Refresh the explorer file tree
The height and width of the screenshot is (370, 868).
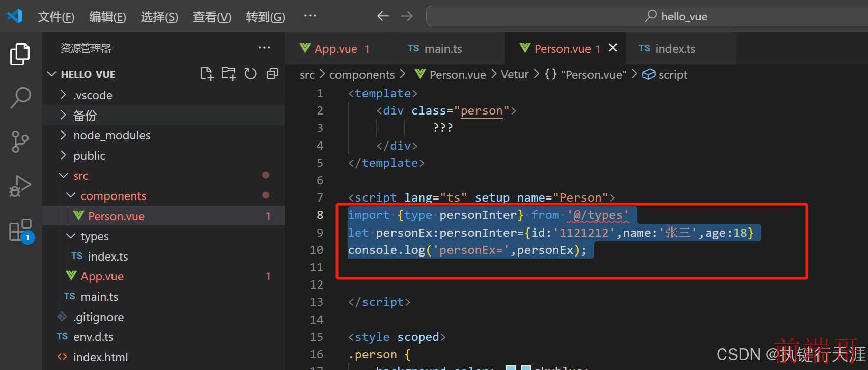(x=250, y=74)
